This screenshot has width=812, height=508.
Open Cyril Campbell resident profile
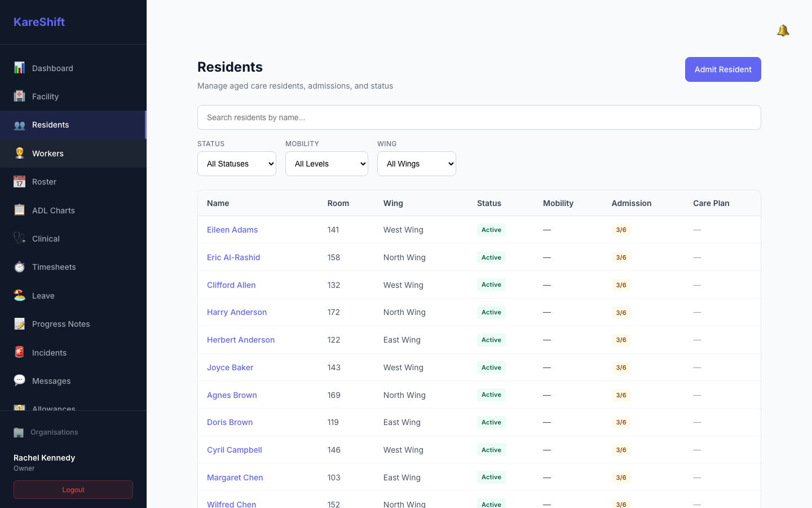coord(235,450)
